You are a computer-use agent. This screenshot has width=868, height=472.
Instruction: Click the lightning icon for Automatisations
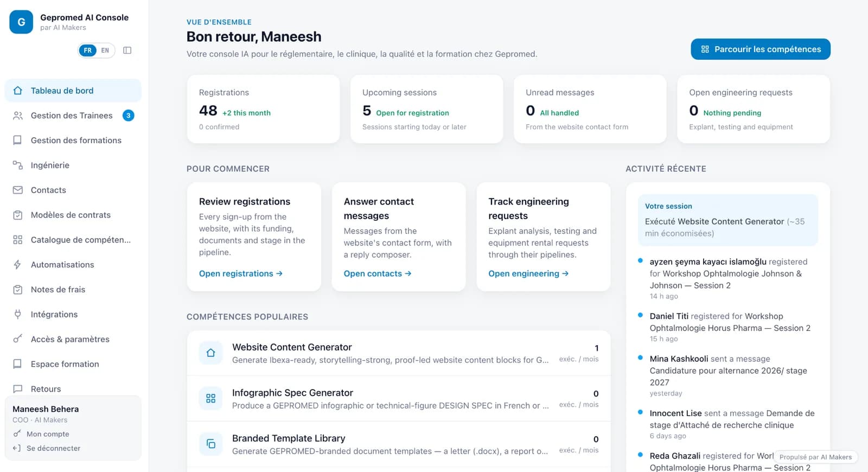18,265
